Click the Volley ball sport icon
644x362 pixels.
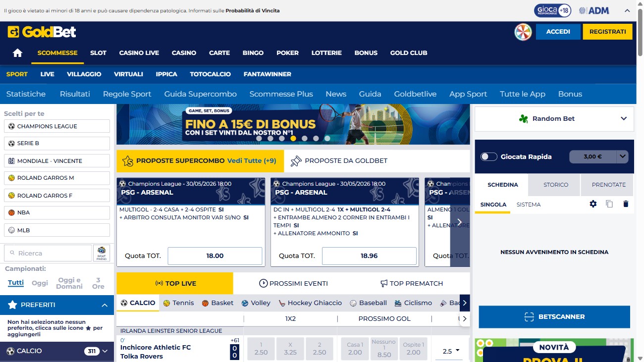point(245,303)
